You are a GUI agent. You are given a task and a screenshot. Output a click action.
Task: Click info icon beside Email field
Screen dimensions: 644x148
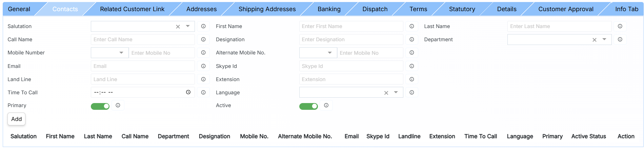pyautogui.click(x=203, y=66)
